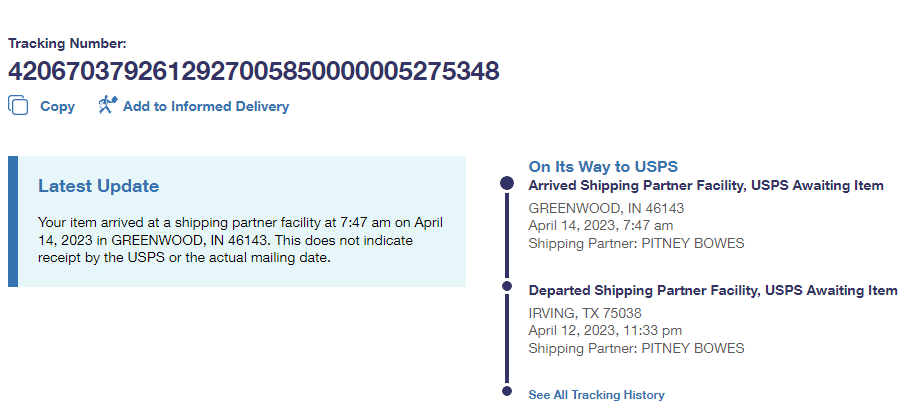
Task: Click the long tracking number digits
Action: (x=253, y=71)
